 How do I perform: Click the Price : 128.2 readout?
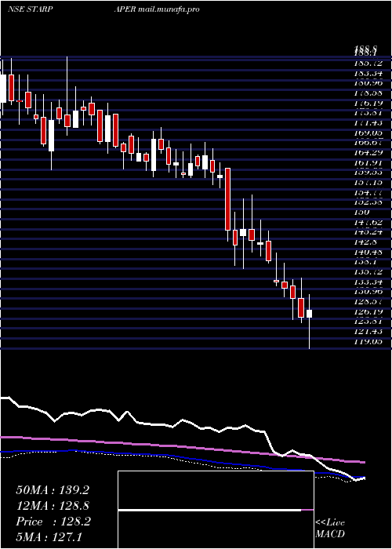coord(53,522)
